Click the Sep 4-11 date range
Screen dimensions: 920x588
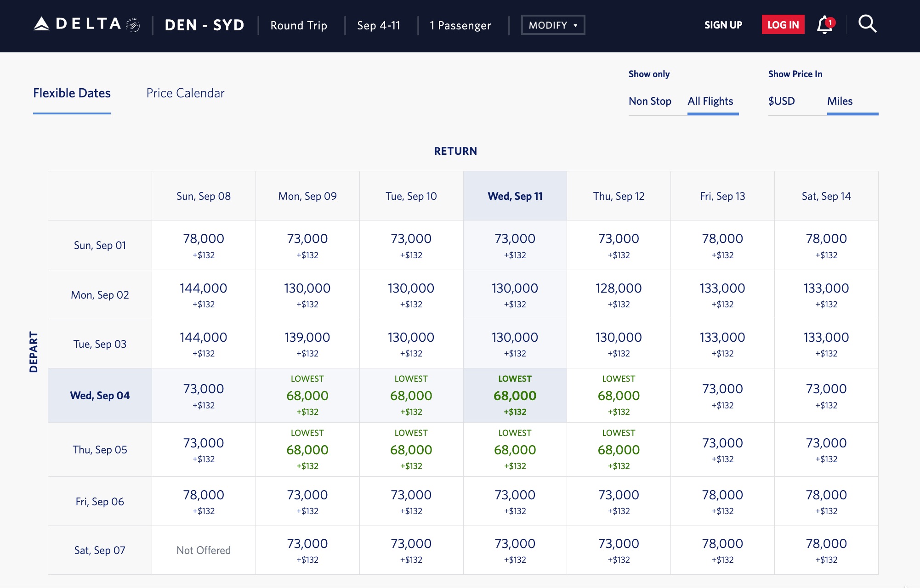click(x=378, y=25)
